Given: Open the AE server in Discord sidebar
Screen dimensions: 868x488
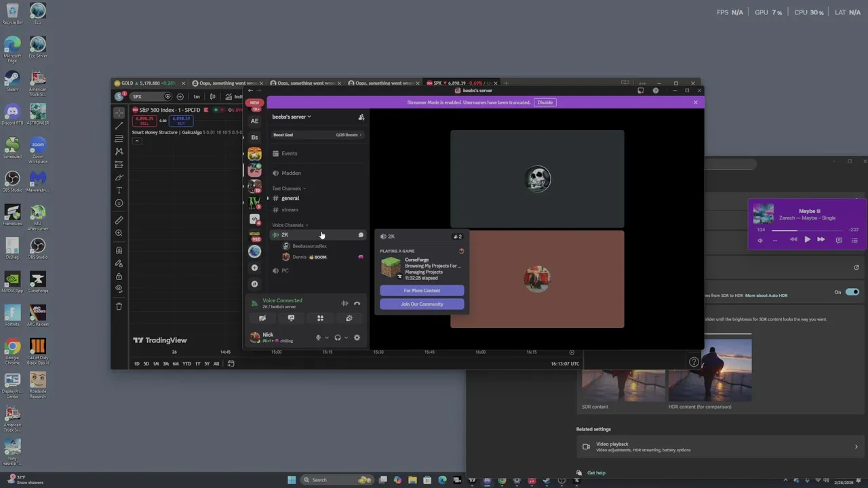Looking at the screenshot, I should pos(254,121).
